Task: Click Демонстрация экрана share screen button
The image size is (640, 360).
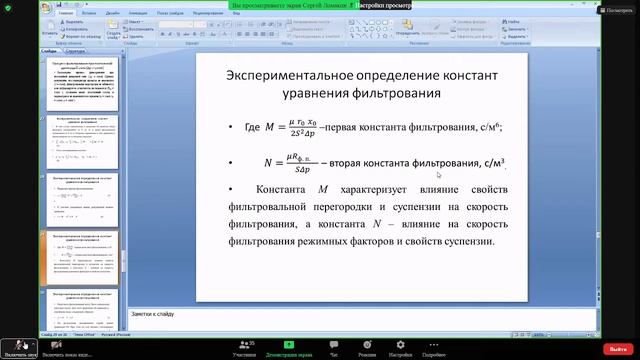Action: pos(289,348)
